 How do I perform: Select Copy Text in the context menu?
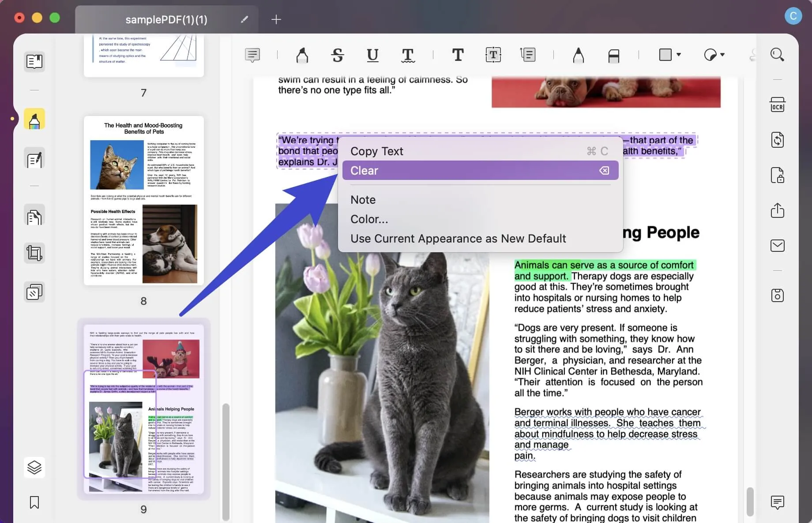click(376, 151)
